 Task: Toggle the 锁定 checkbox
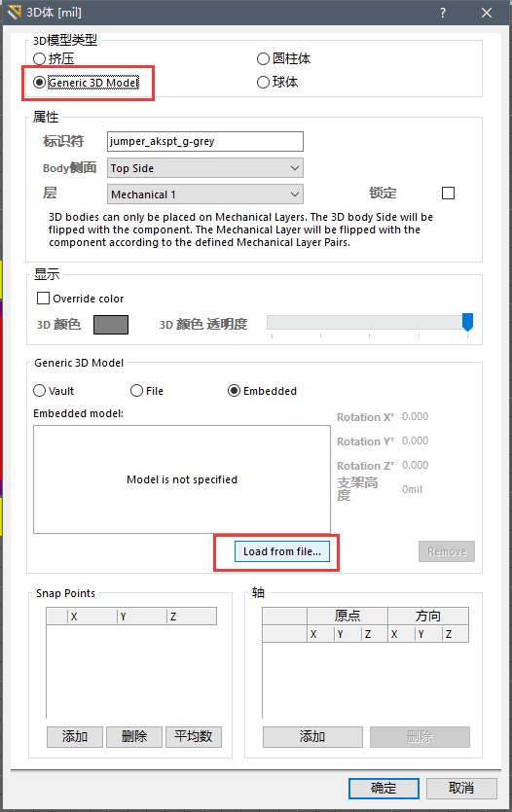tap(449, 194)
